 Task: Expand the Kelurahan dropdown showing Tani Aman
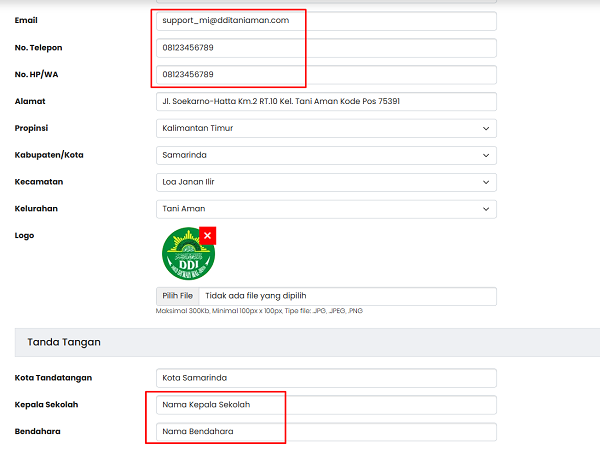pos(326,209)
